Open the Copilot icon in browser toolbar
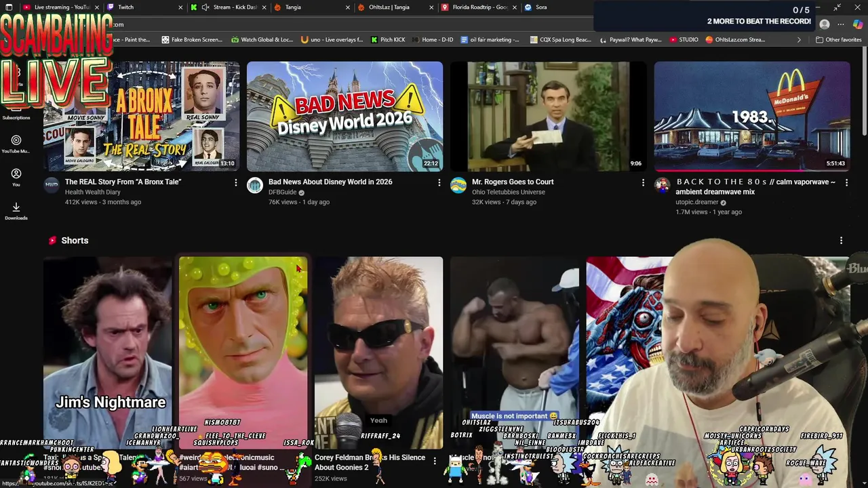The image size is (868, 488). coord(858,24)
